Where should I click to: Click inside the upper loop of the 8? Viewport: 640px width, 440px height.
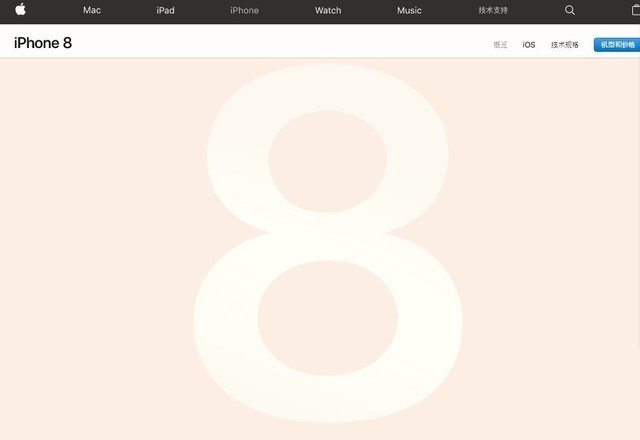click(328, 162)
